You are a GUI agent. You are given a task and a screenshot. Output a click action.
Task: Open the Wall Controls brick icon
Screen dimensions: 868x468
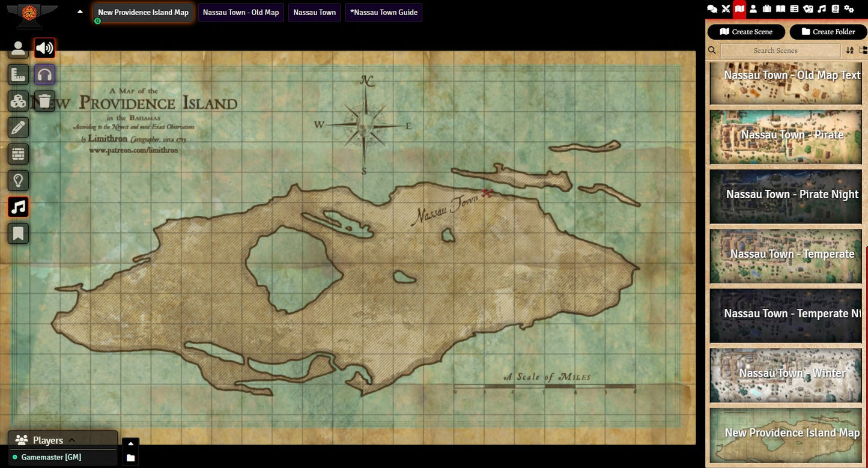18,154
